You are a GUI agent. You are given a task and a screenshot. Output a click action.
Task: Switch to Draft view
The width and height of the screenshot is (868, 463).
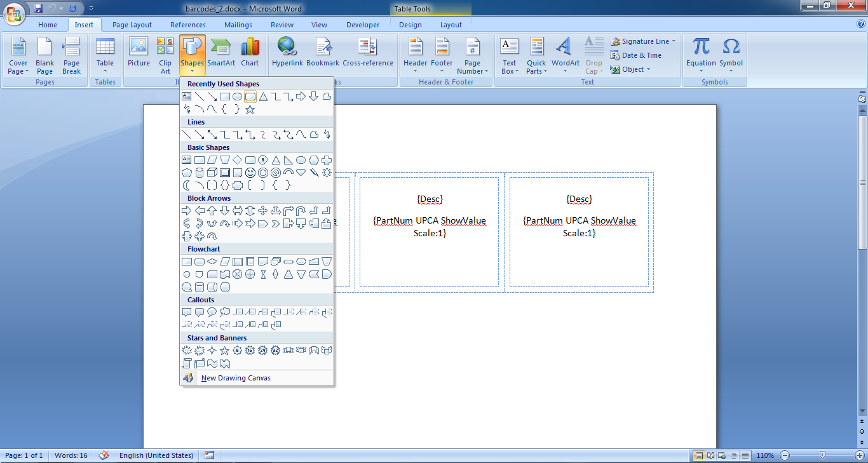[x=745, y=455]
